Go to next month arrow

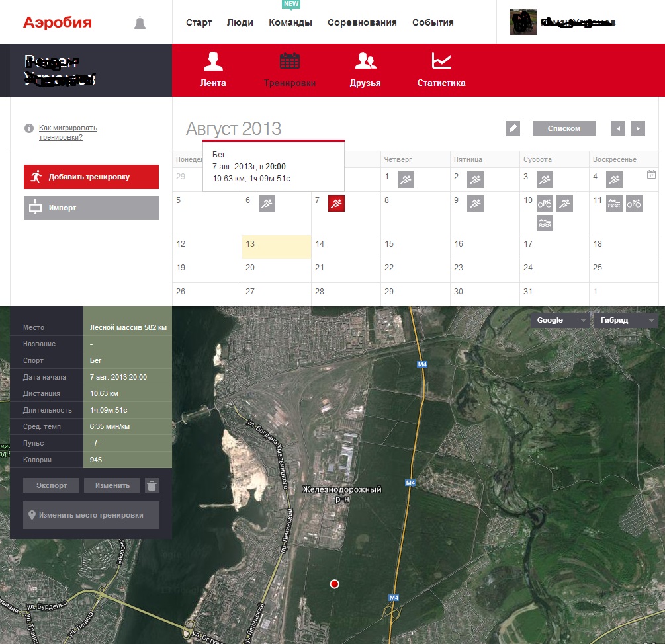point(638,128)
